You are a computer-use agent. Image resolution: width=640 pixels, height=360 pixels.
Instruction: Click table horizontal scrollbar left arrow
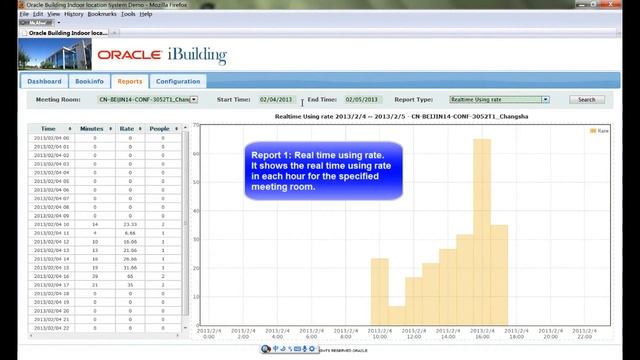point(31,336)
